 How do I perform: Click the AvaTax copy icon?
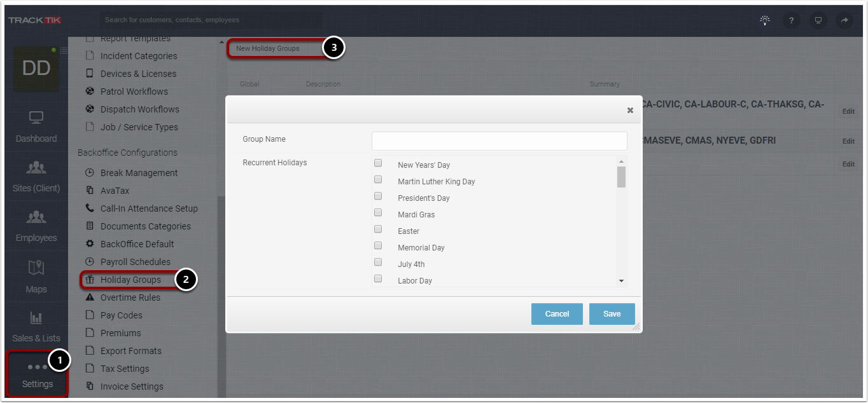click(90, 191)
